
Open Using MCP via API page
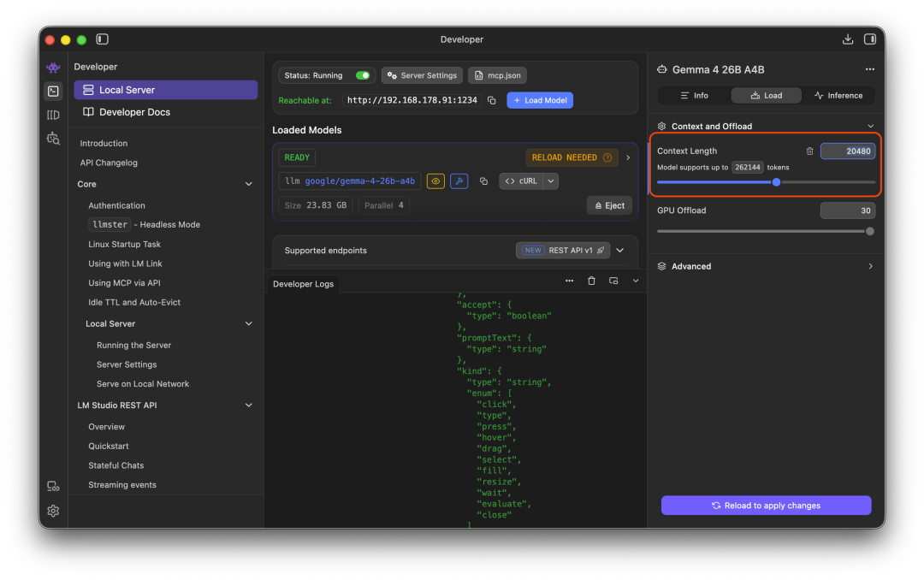tap(124, 283)
